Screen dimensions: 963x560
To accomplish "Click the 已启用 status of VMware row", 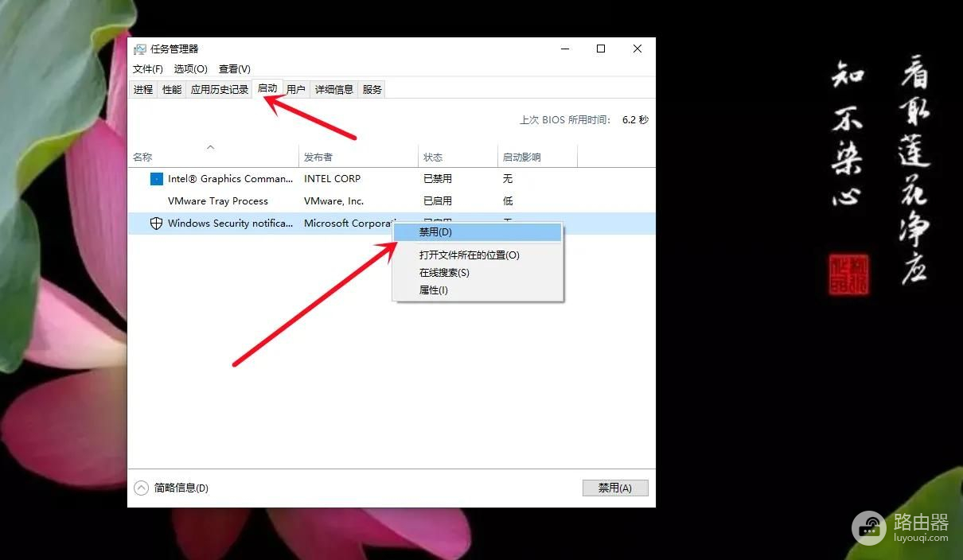I will coord(438,201).
